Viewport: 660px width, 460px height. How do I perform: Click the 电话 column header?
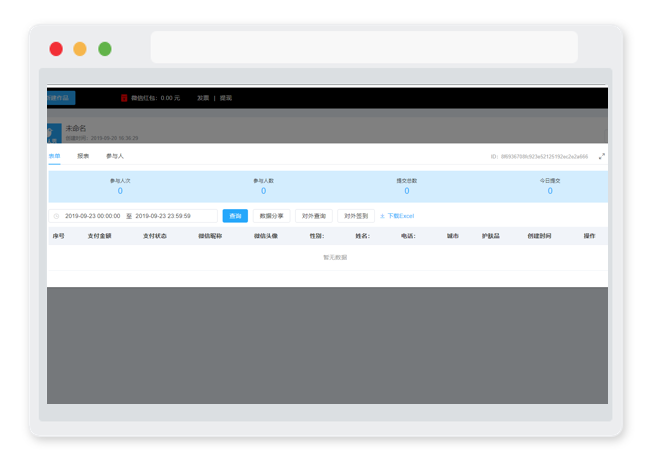(408, 236)
